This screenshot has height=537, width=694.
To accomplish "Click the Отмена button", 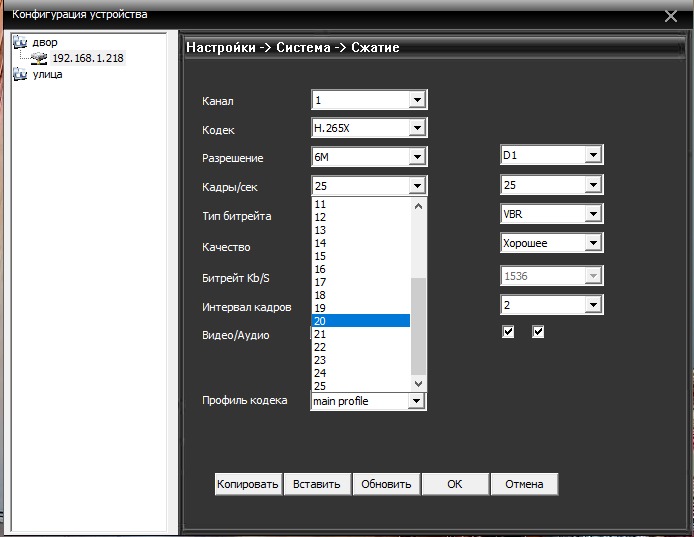I will pyautogui.click(x=524, y=484).
